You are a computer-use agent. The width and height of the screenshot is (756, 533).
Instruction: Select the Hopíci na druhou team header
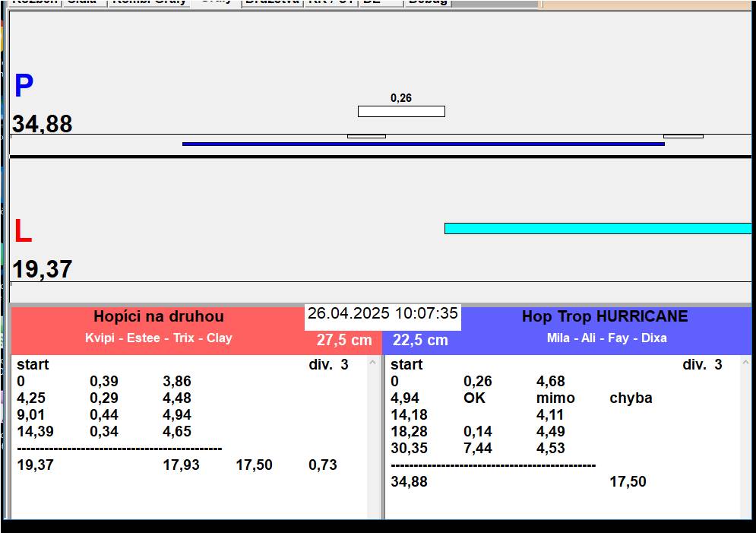tap(158, 316)
